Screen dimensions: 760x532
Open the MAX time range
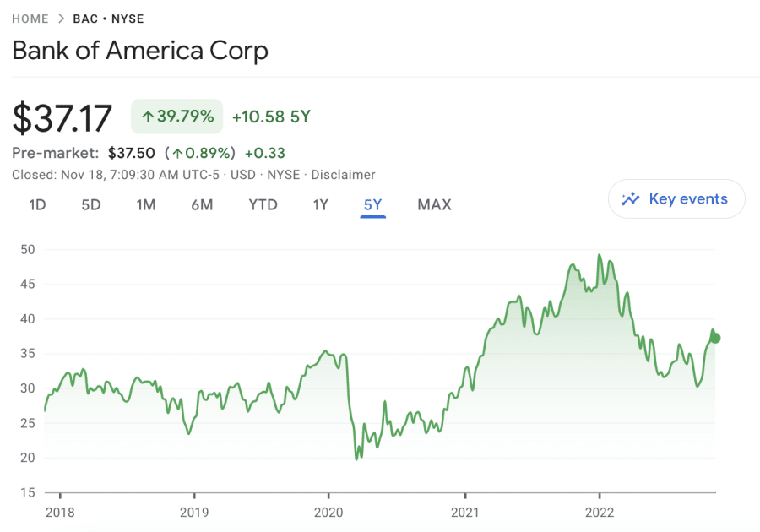pyautogui.click(x=434, y=204)
